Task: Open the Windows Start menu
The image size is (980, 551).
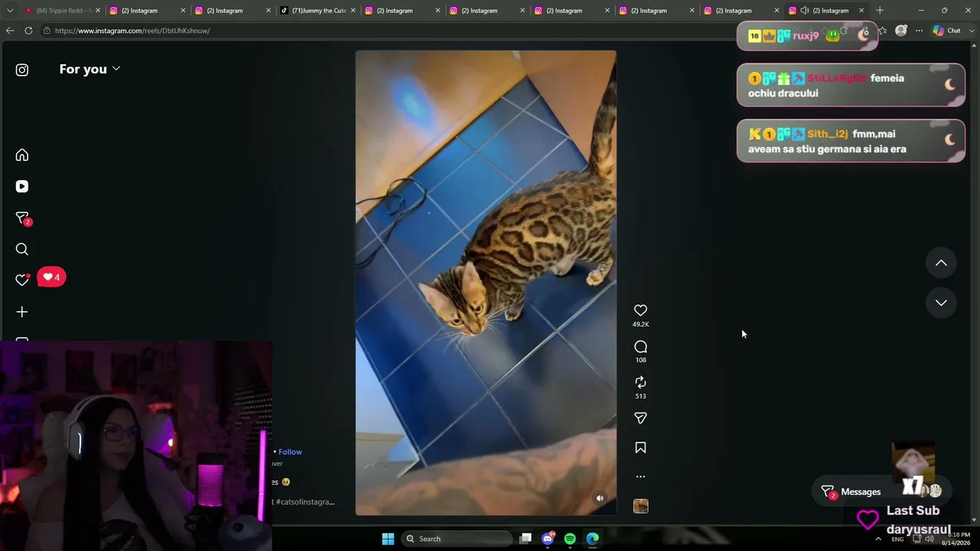Action: [x=388, y=539]
